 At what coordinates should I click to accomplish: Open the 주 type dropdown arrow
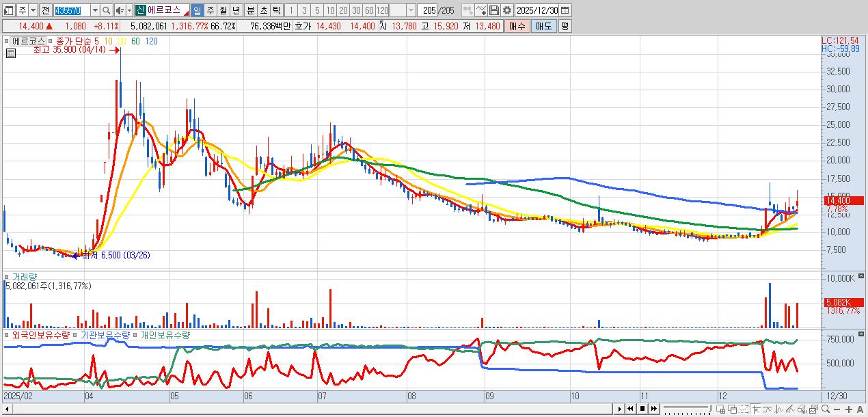tap(33, 10)
